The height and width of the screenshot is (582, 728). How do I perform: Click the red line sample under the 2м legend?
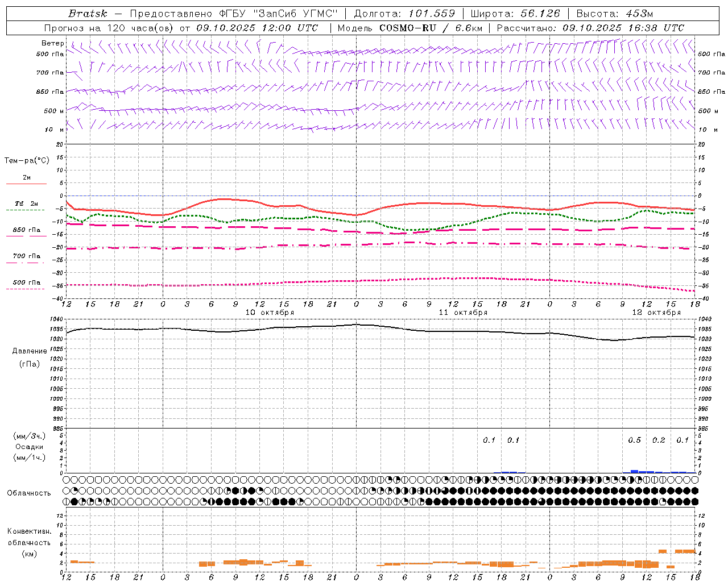point(26,184)
